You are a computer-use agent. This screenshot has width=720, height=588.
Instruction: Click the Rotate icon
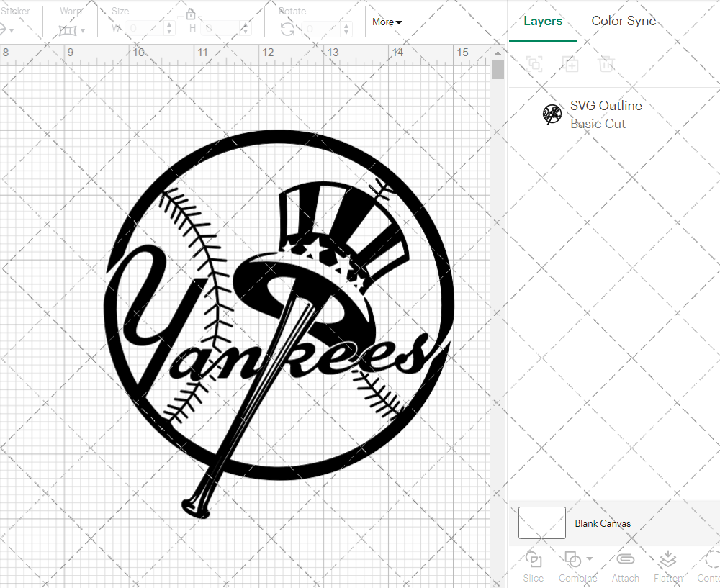288,30
